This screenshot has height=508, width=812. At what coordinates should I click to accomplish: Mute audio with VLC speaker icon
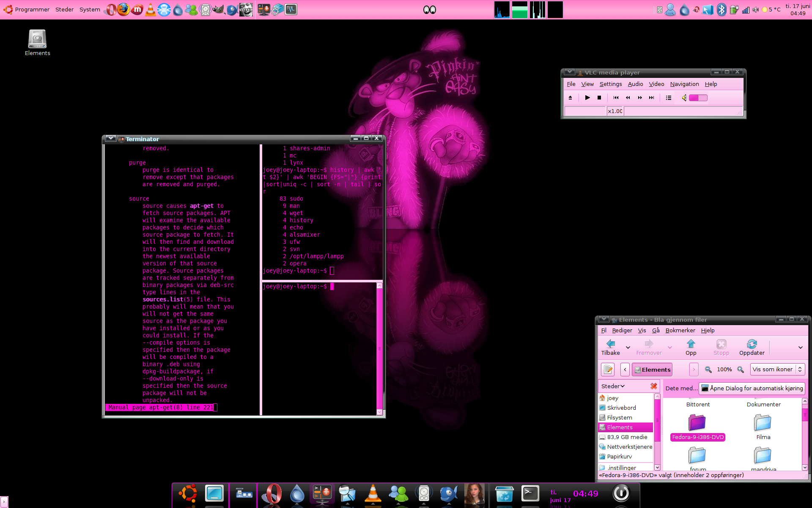pyautogui.click(x=684, y=98)
